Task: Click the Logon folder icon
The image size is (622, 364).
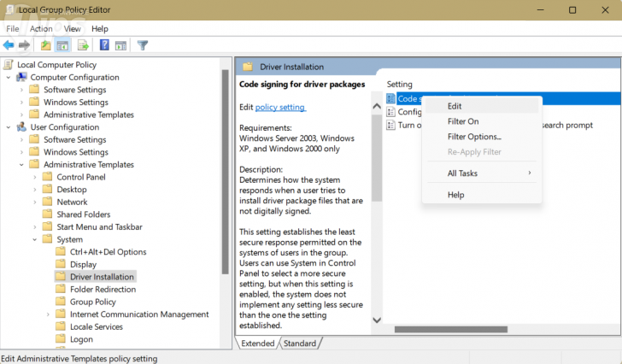Action: 61,338
